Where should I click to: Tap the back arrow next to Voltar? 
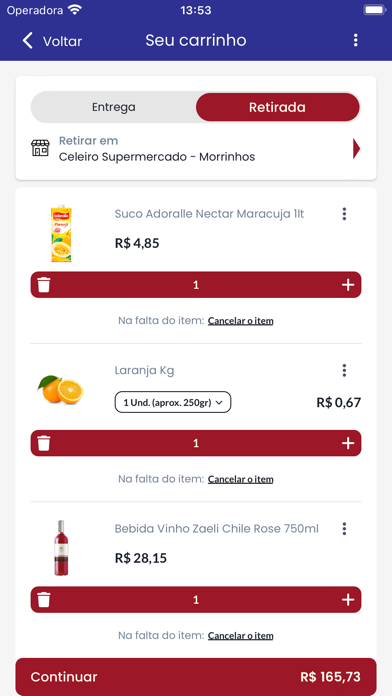pos(28,40)
